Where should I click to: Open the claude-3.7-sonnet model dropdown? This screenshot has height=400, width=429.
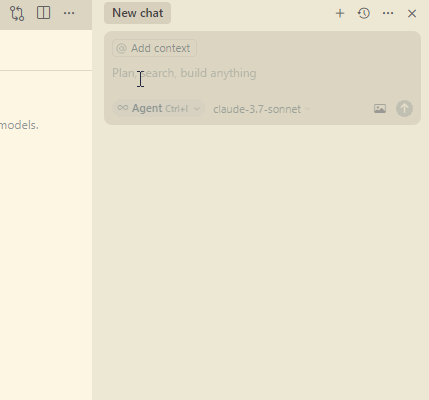(262, 109)
